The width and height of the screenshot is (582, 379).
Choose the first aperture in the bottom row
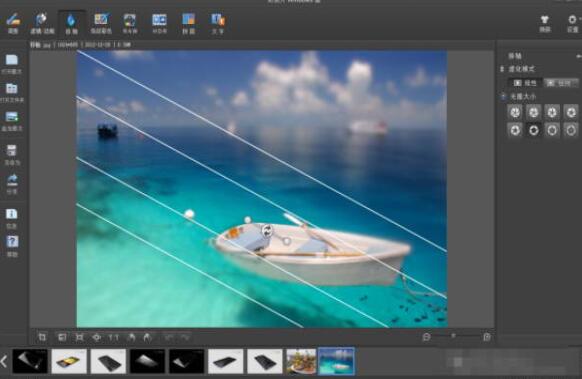pos(515,130)
